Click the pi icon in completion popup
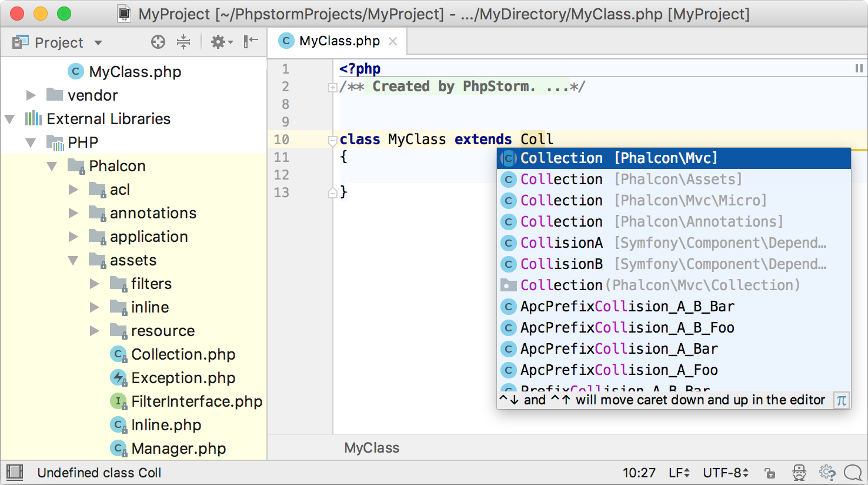Image resolution: width=868 pixels, height=485 pixels. [842, 400]
